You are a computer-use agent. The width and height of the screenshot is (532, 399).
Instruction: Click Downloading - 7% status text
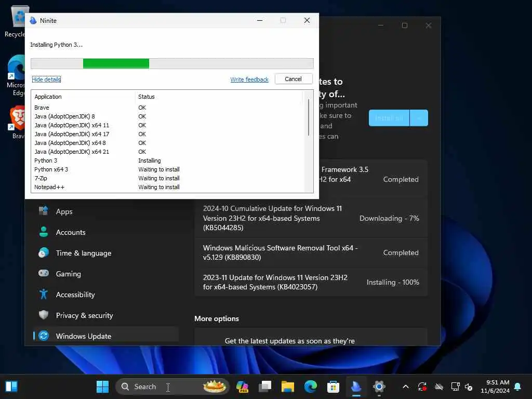pos(389,219)
